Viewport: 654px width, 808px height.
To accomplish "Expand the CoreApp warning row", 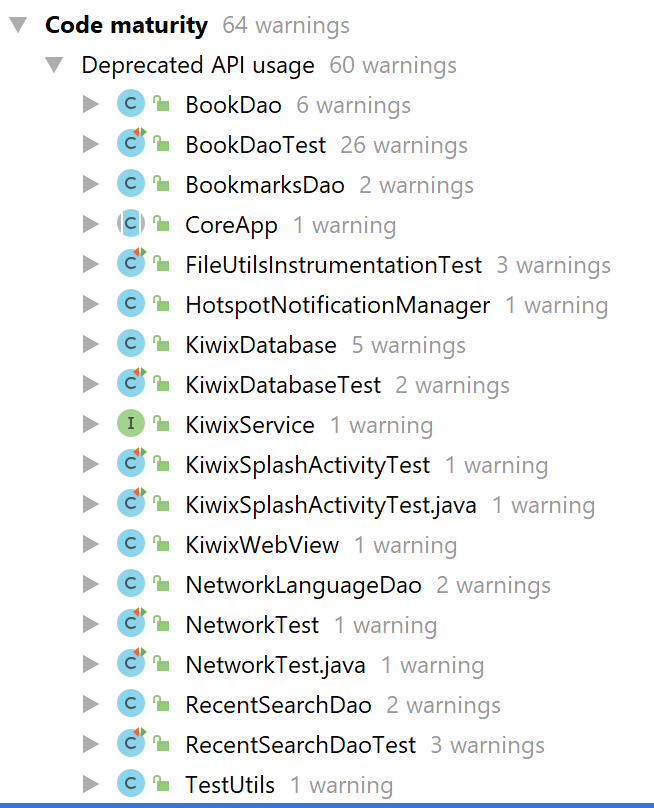I will (x=91, y=224).
